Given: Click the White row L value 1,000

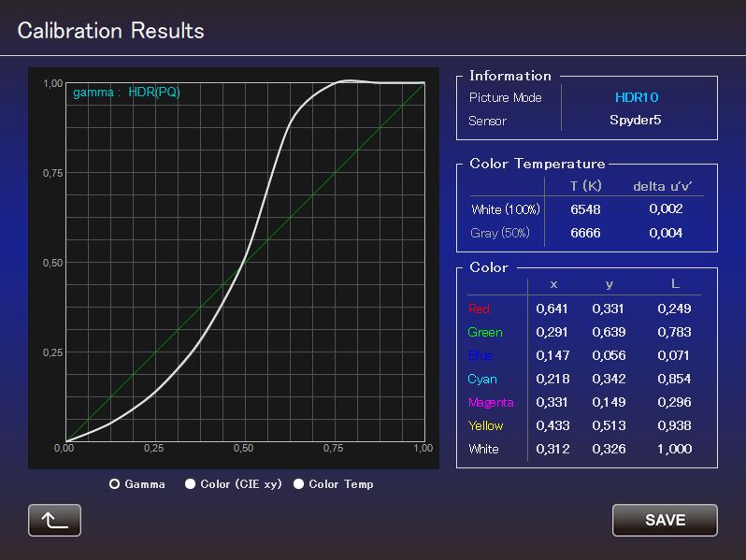Looking at the screenshot, I should (x=674, y=449).
